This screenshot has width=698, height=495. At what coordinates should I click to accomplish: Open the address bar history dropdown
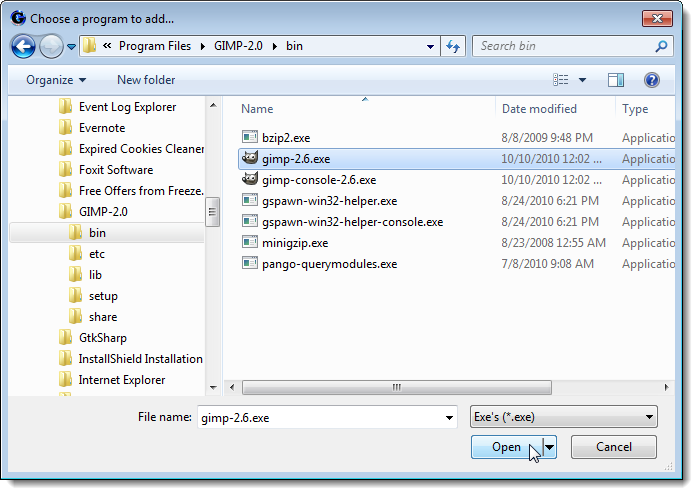pos(430,46)
